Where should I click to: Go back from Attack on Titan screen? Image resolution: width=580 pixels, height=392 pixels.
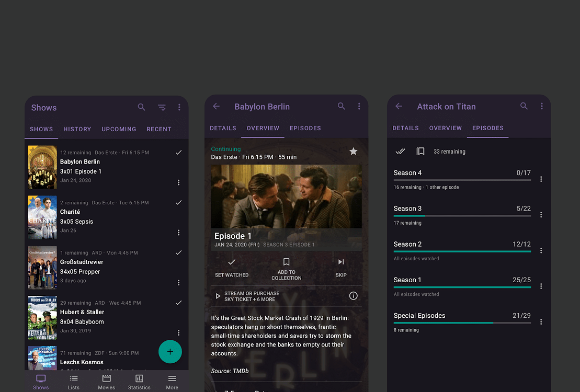[399, 107]
